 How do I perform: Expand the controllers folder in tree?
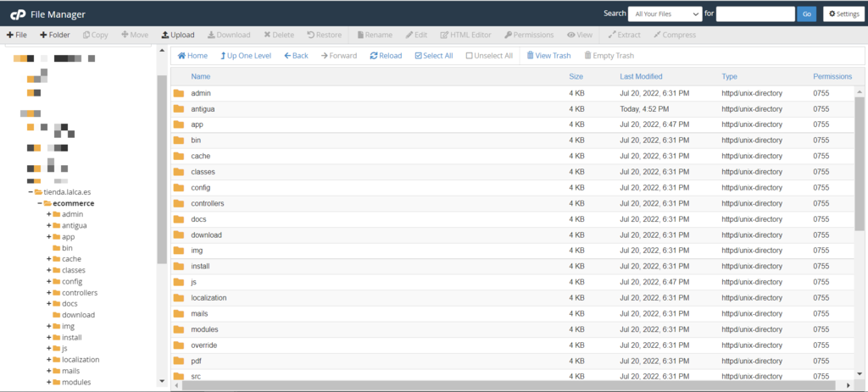48,292
